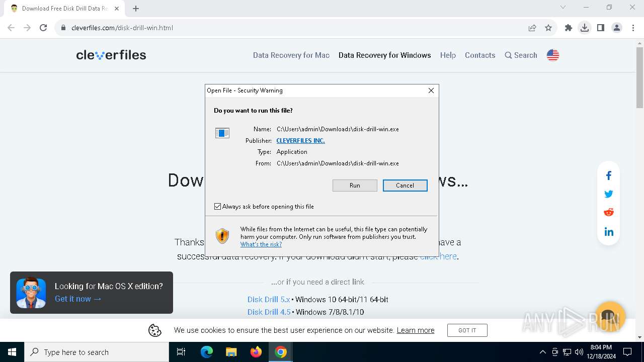Click the Chrome back arrow
The width and height of the screenshot is (644, 362).
coord(11,28)
